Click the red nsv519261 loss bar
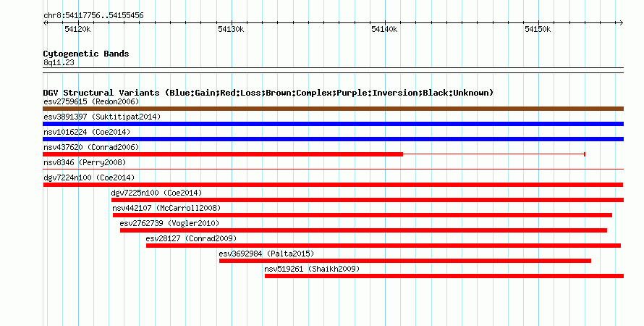Screen dimensions: 644x326 coord(444,276)
